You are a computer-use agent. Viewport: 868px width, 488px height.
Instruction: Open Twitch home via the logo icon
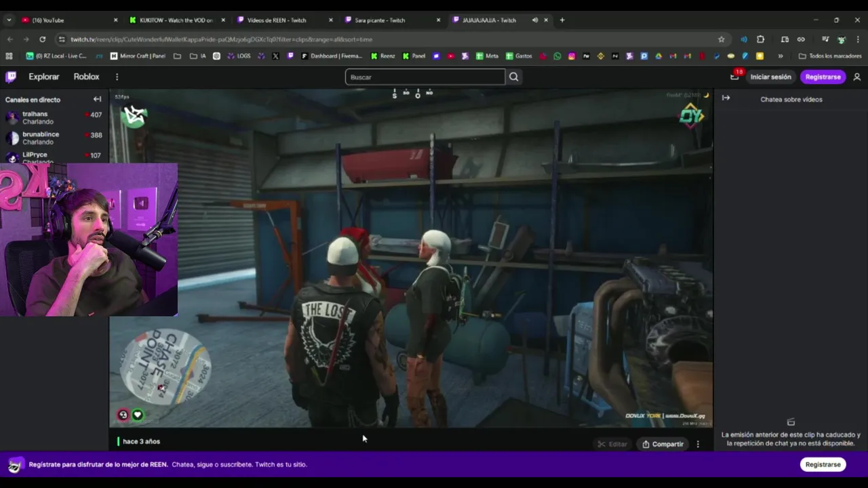(x=11, y=77)
